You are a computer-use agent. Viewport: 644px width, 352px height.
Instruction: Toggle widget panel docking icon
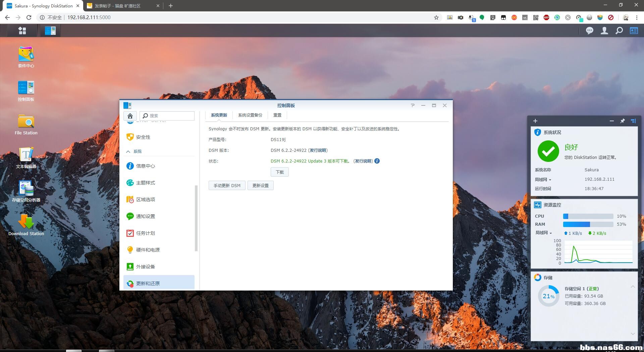633,121
